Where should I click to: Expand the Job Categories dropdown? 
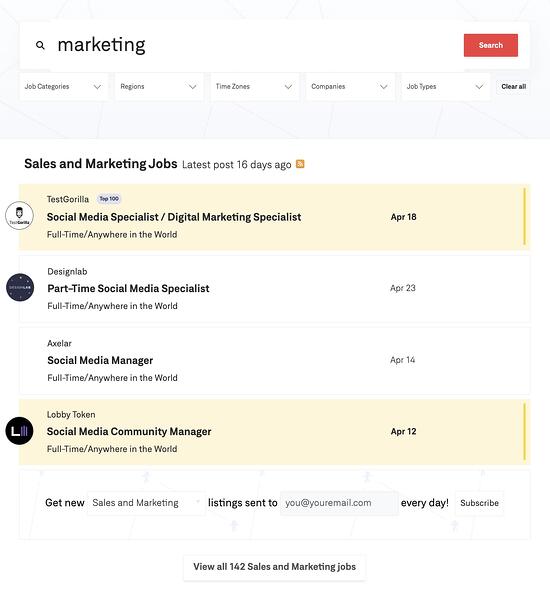pos(63,87)
